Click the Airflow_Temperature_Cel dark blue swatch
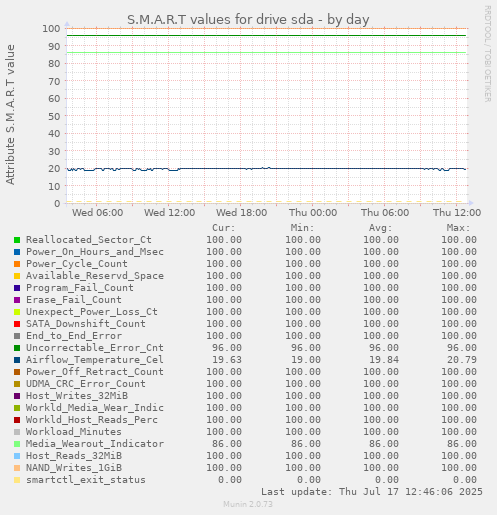This screenshot has height=515, width=497. 17,360
